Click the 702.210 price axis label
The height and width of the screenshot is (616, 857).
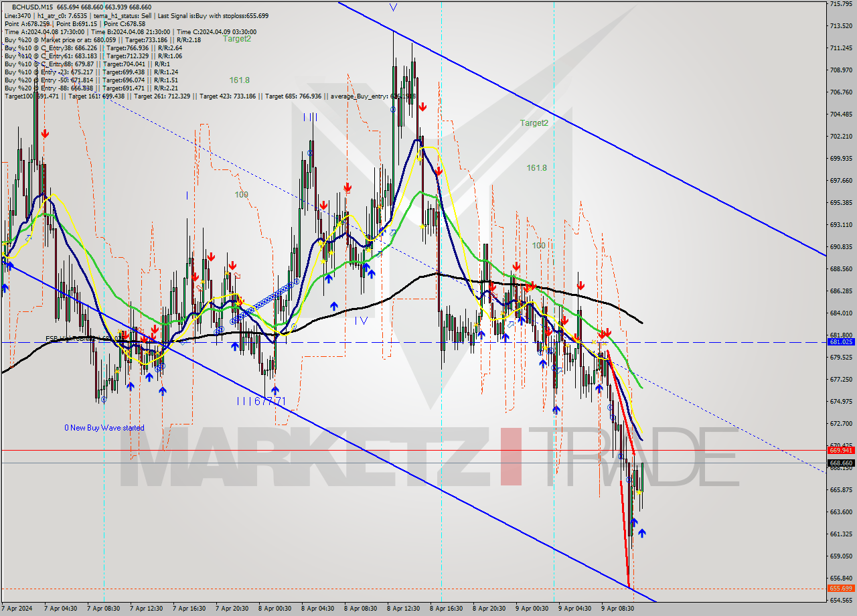(841, 136)
